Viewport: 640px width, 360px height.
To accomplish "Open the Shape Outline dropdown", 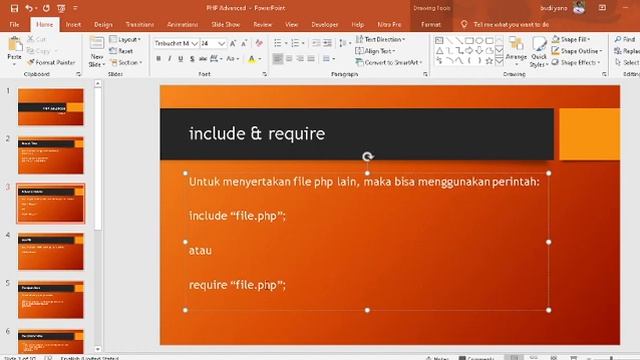I will [x=577, y=51].
